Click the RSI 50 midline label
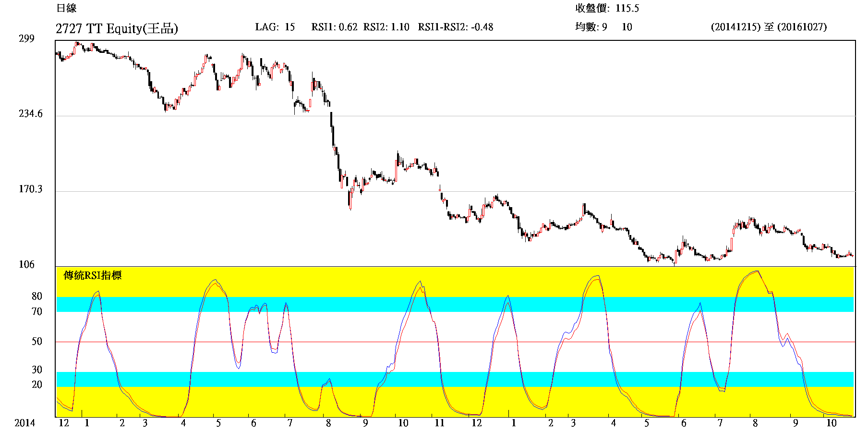The image size is (868, 433). tap(37, 342)
